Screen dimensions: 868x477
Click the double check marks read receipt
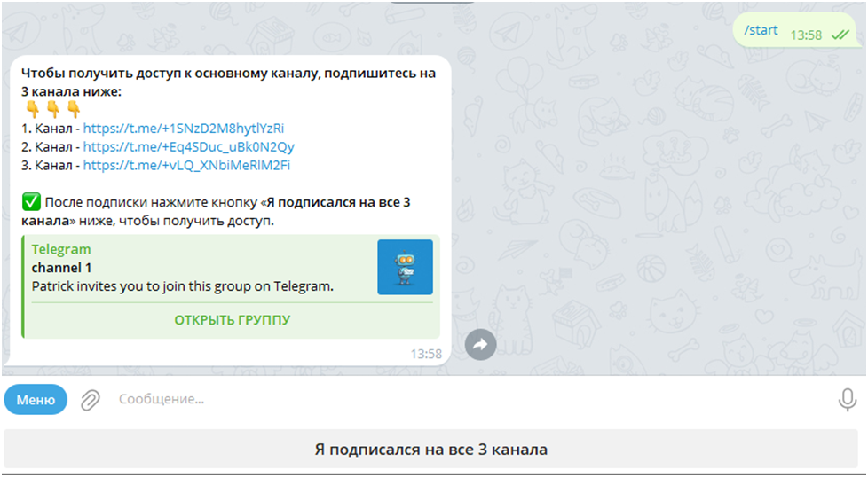point(838,35)
